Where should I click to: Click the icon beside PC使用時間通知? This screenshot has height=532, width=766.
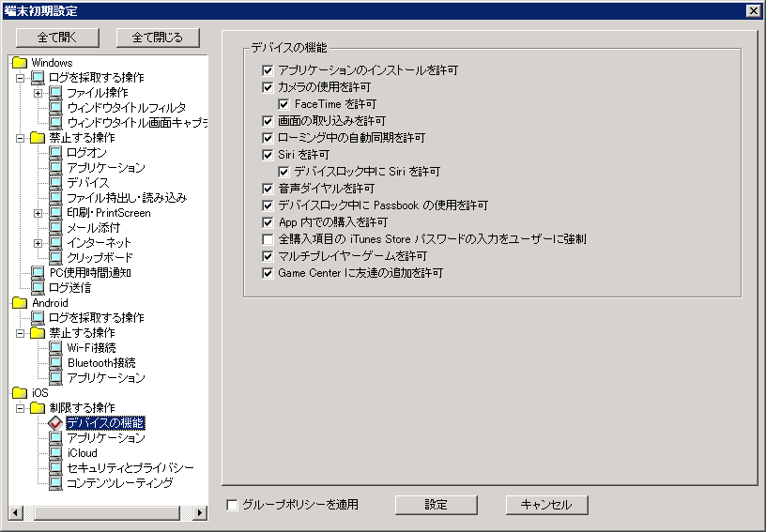click(x=38, y=273)
